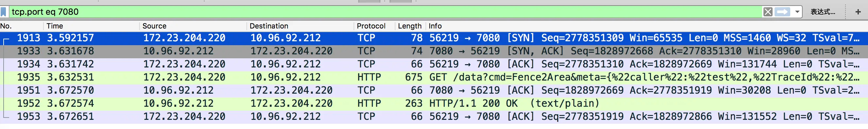Click length value 675
Screen dimensions: 868x129
414,78
